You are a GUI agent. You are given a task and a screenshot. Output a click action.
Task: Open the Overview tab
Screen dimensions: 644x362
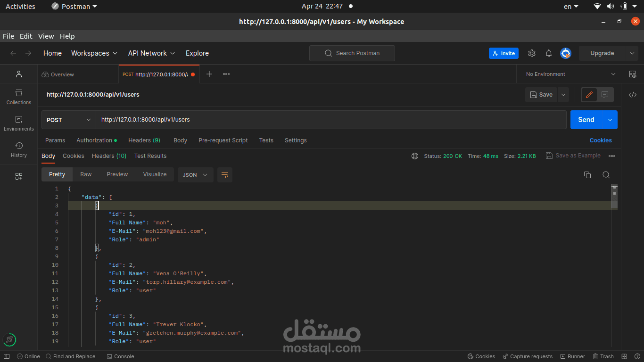[58, 74]
